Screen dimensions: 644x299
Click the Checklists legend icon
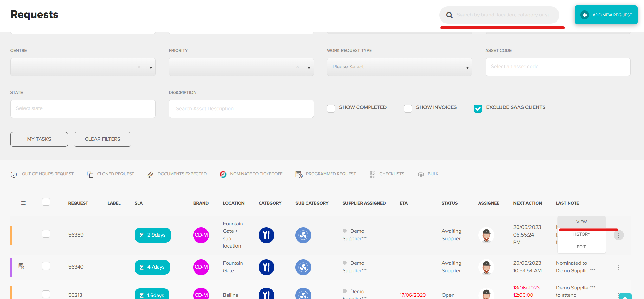click(x=372, y=174)
